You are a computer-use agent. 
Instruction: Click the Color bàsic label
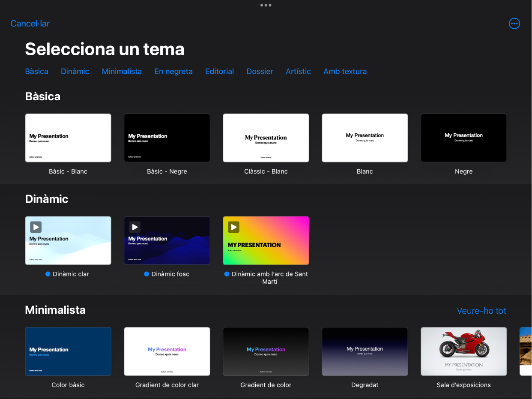(x=68, y=385)
